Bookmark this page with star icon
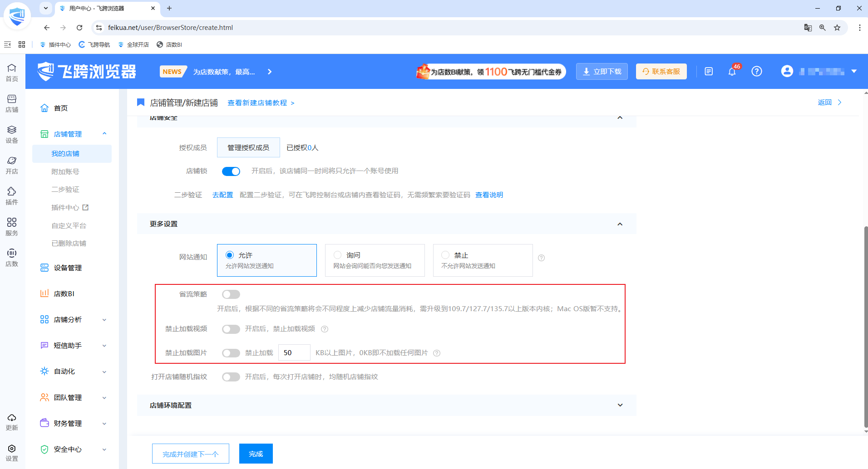This screenshot has width=868, height=469. (837, 28)
